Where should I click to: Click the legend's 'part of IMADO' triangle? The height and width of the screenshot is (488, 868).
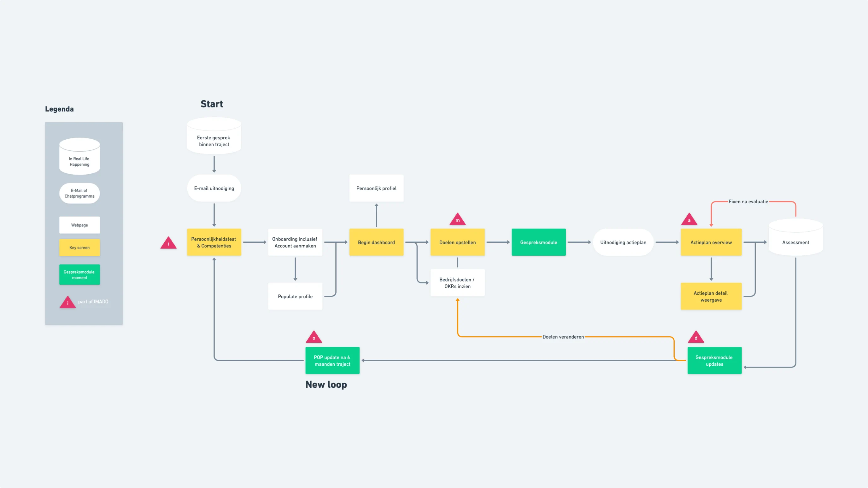point(68,302)
